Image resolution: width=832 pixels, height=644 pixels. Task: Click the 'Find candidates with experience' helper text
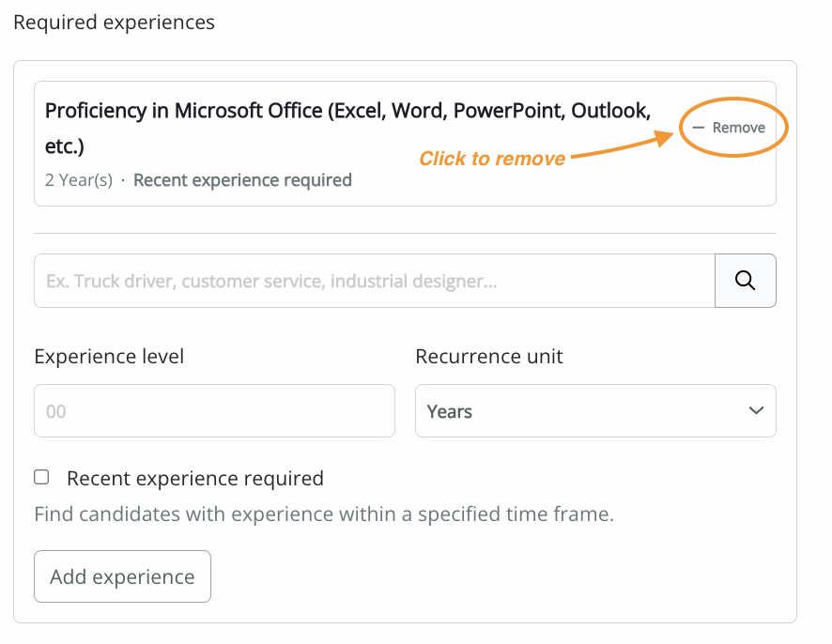pyautogui.click(x=324, y=514)
